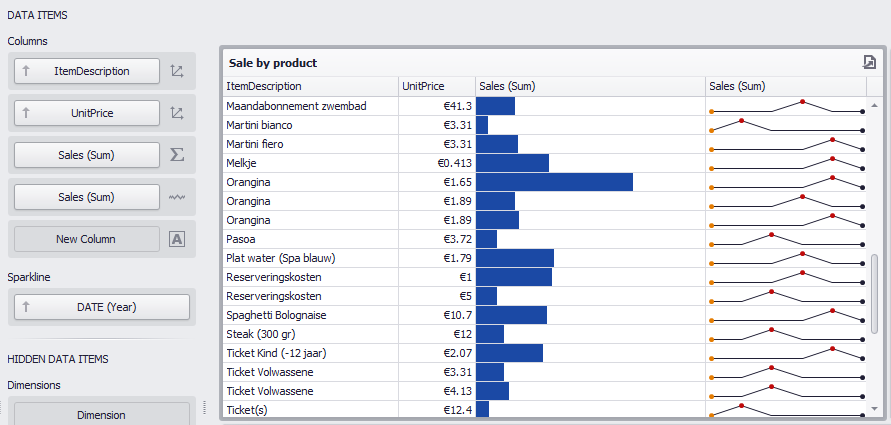Click the dimension options icon beside UnitPrice
The width and height of the screenshot is (891, 425).
[x=177, y=113]
